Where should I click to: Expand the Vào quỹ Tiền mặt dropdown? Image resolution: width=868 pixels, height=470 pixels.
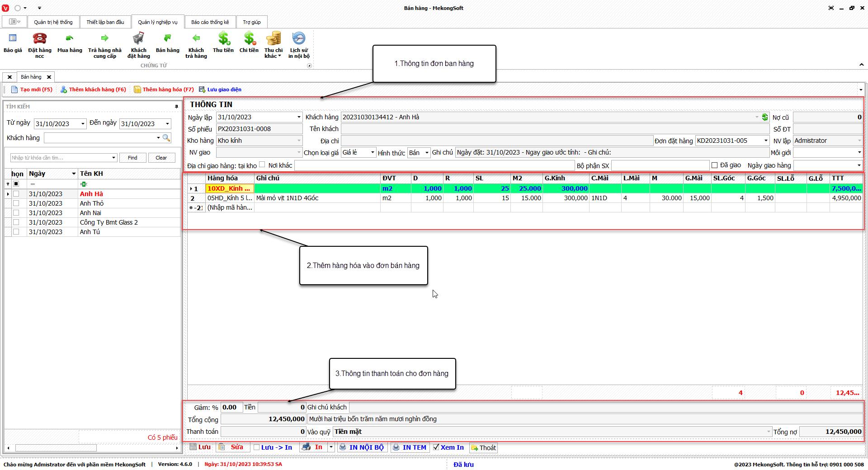tap(769, 432)
